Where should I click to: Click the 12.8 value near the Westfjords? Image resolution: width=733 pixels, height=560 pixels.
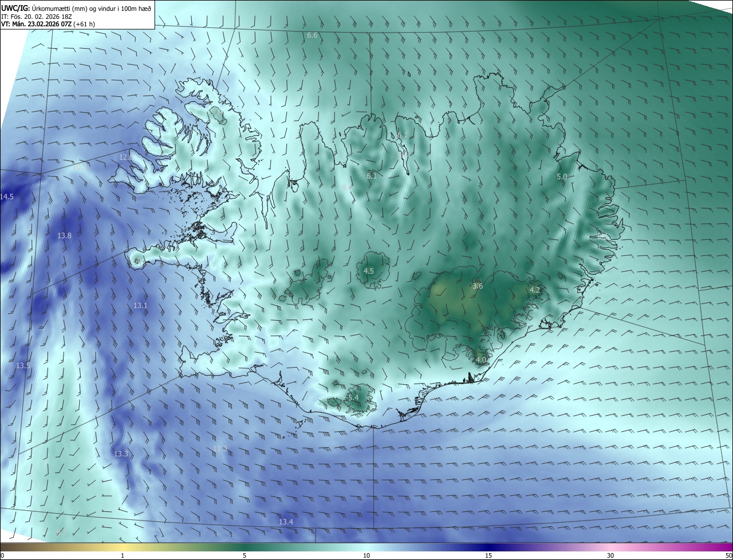point(126,157)
